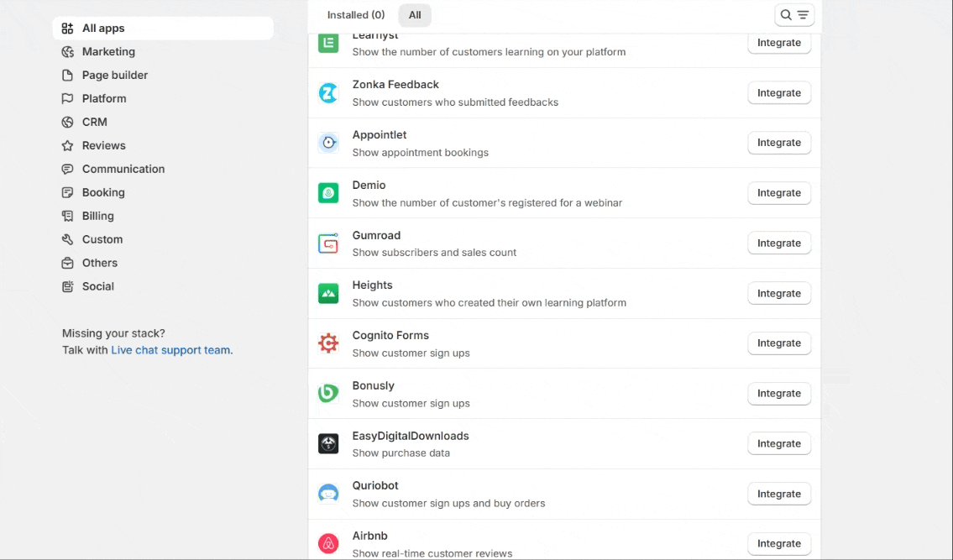This screenshot has width=953, height=560.
Task: Integrate EasyDigitalDownloads
Action: [779, 444]
